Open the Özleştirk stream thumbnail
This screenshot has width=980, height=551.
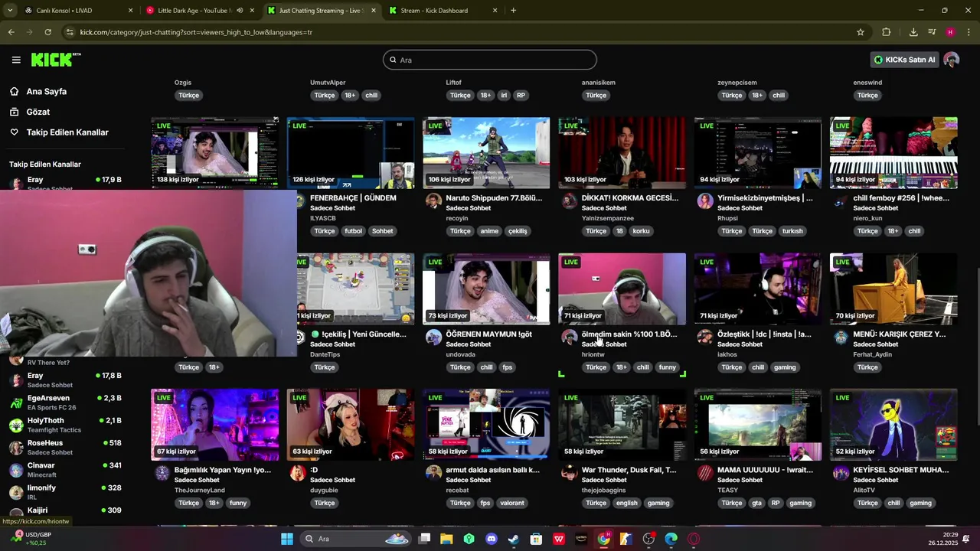(758, 289)
